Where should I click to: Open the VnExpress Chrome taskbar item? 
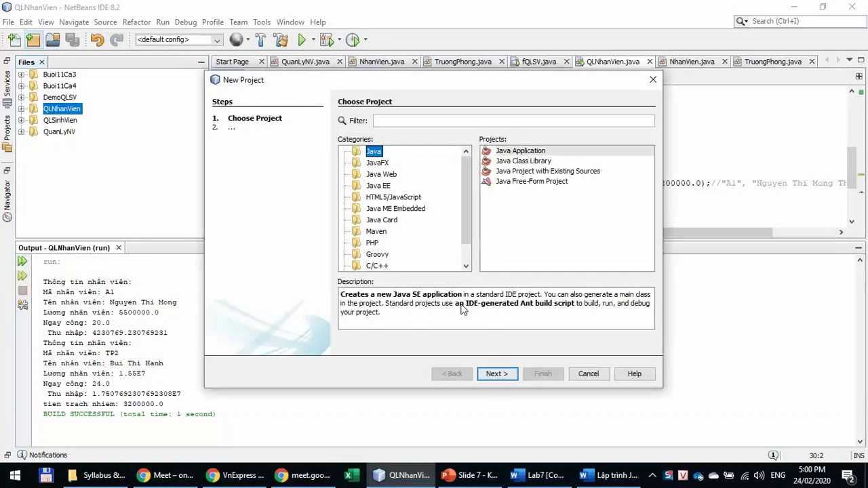coord(235,475)
